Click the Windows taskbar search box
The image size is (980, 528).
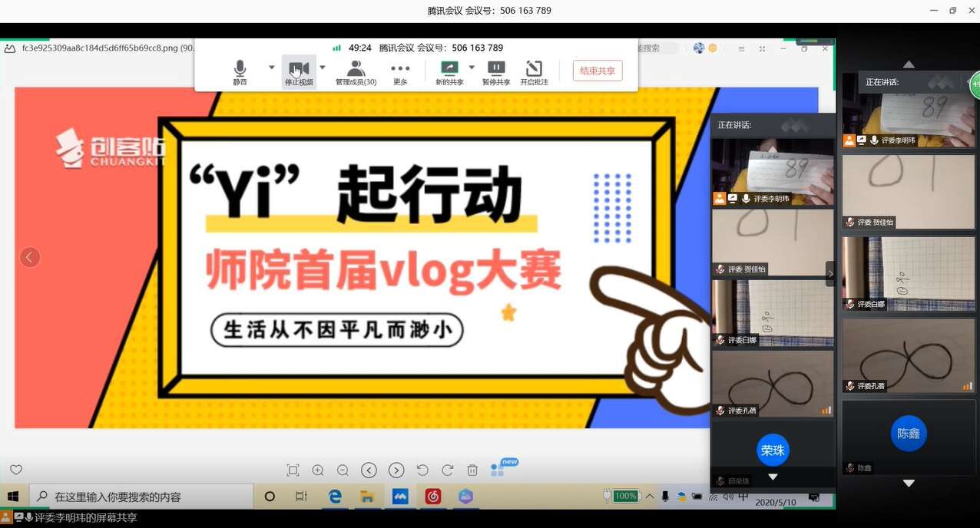pos(142,497)
